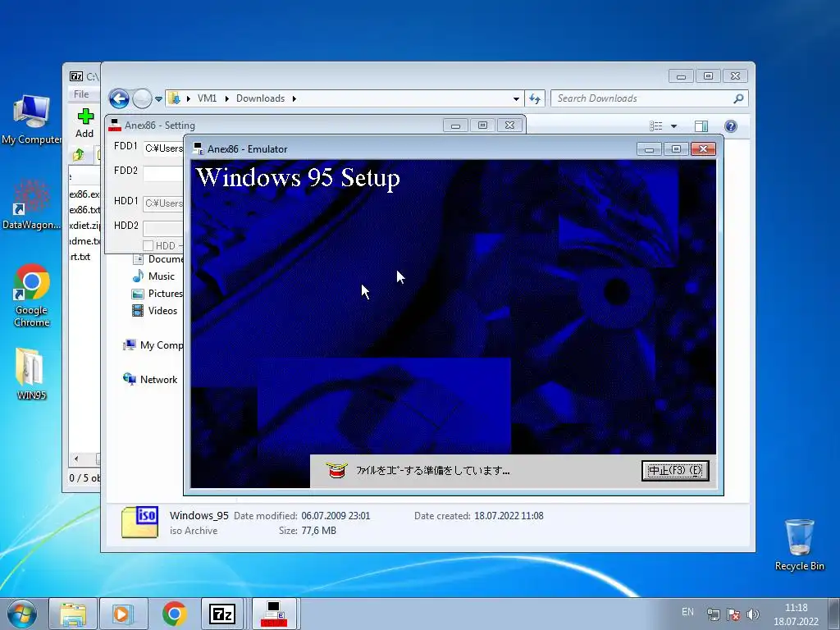Select the xdiet.zip file in 7-Zip list
840x630 pixels.
pyautogui.click(x=84, y=226)
